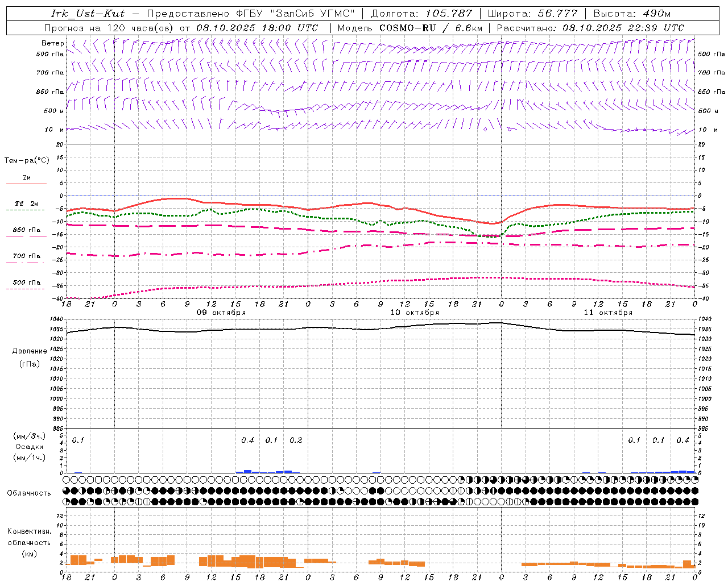Click the Долгота: 105.787 longitude value
The height and width of the screenshot is (582, 728).
[421, 14]
